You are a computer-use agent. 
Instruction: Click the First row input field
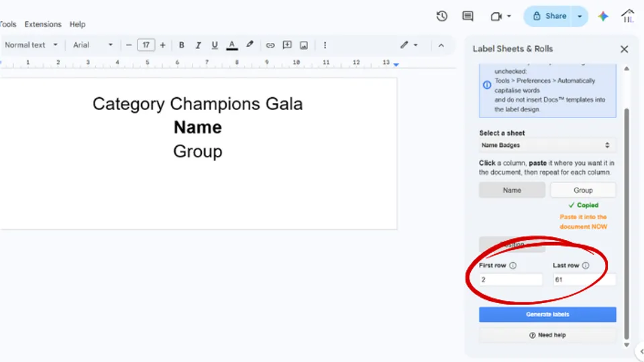point(511,280)
